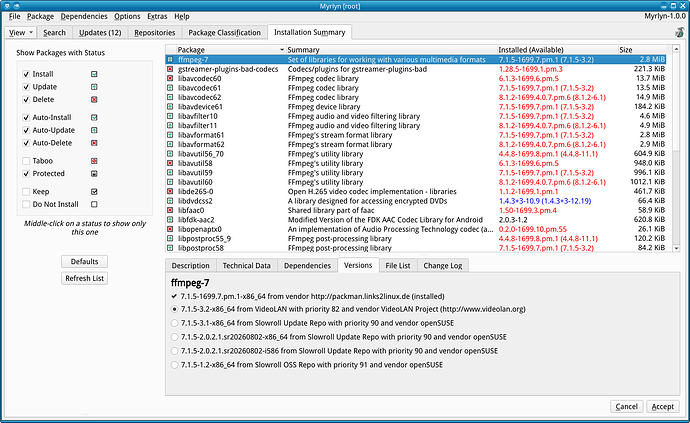Click the Defaults button
Viewport: 690px width, 423px height.
coord(84,261)
